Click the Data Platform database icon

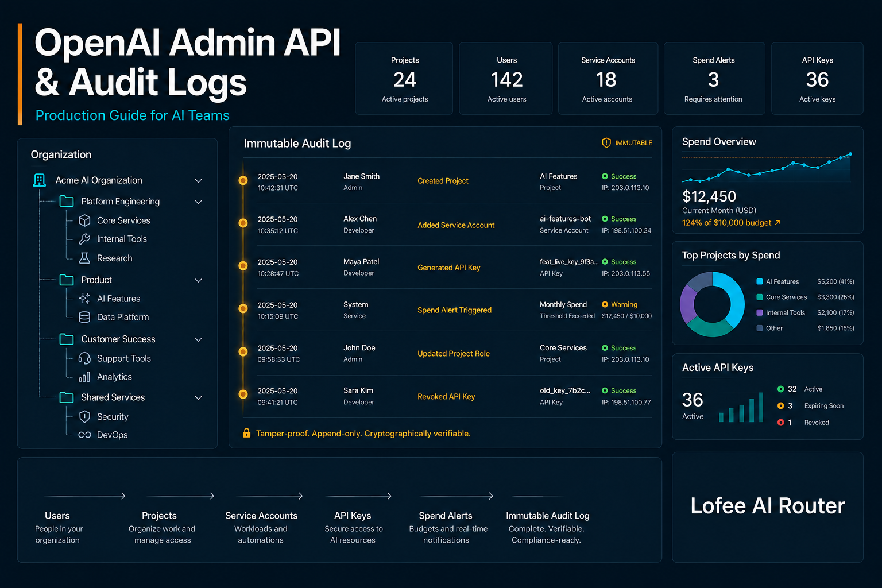pyautogui.click(x=84, y=317)
